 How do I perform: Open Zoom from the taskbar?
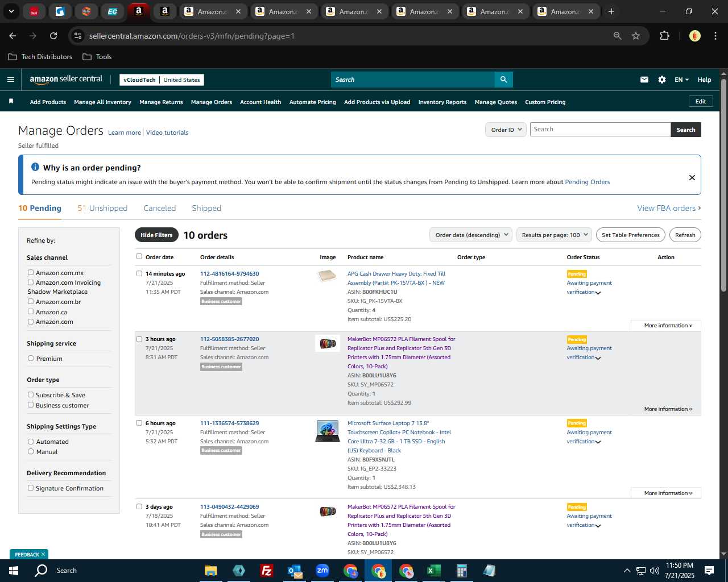tap(322, 571)
